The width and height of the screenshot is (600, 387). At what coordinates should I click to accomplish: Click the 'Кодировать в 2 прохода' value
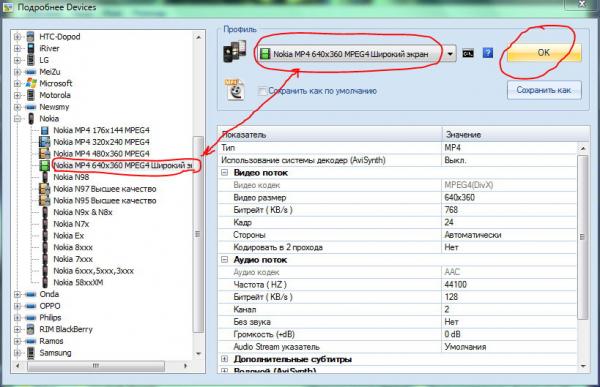click(x=451, y=247)
